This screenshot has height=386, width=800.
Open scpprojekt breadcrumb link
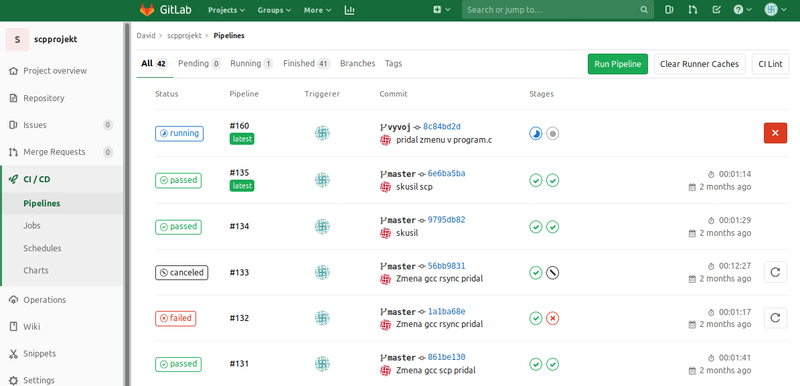184,36
